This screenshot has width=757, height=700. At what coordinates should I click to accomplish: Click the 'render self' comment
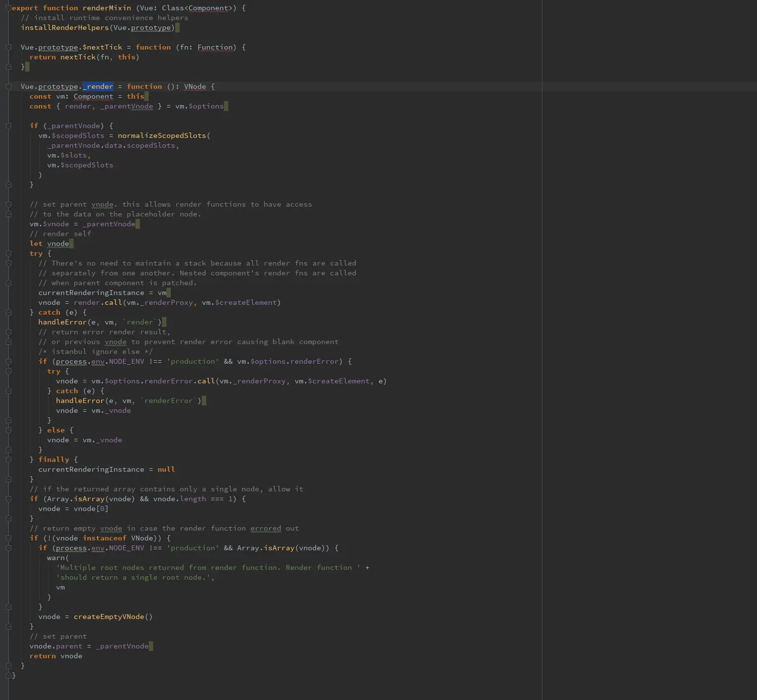pos(60,234)
